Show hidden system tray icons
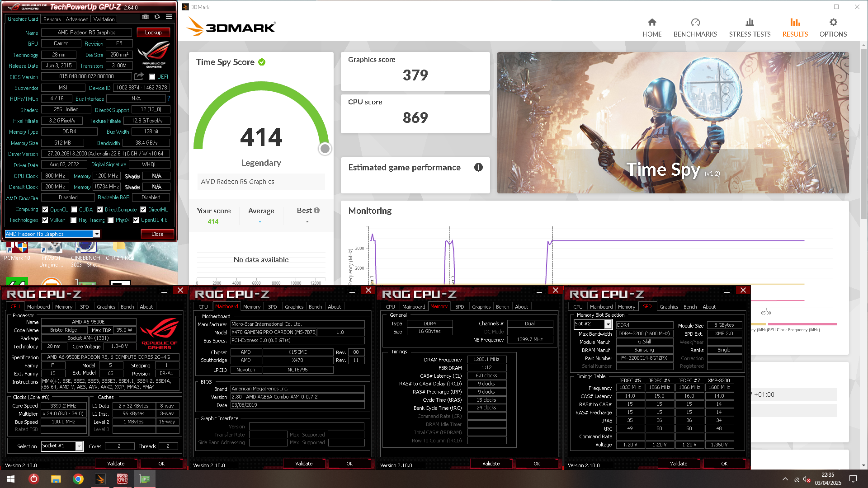The image size is (868, 488). [x=785, y=479]
